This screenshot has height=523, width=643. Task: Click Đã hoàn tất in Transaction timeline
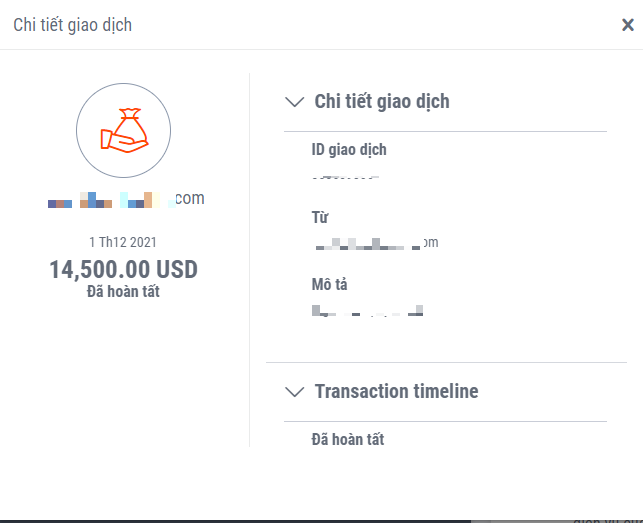coord(348,439)
